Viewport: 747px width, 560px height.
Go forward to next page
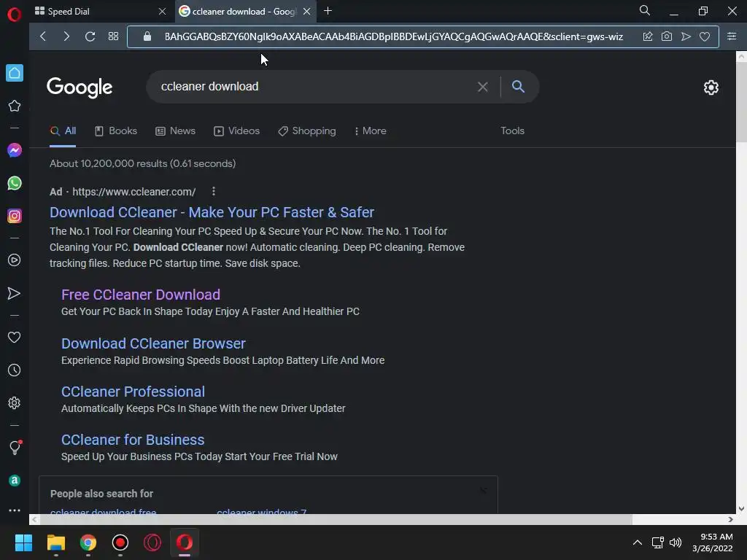(66, 36)
